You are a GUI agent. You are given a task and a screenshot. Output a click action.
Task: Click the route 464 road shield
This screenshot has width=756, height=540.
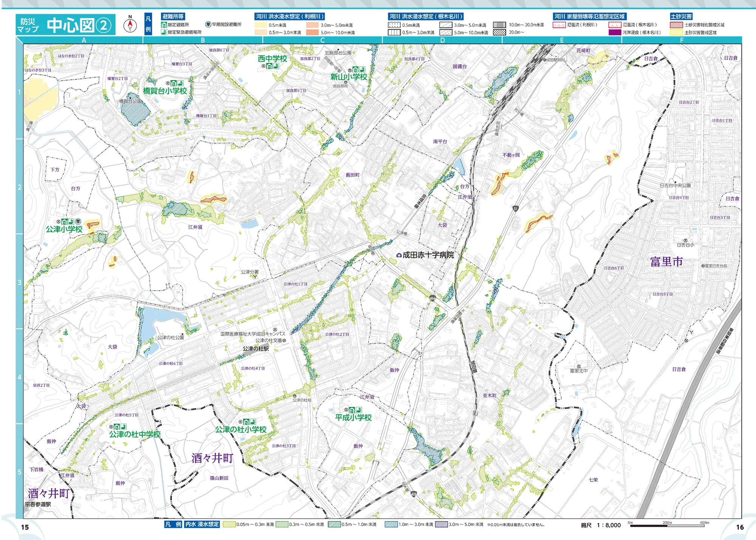(432, 298)
